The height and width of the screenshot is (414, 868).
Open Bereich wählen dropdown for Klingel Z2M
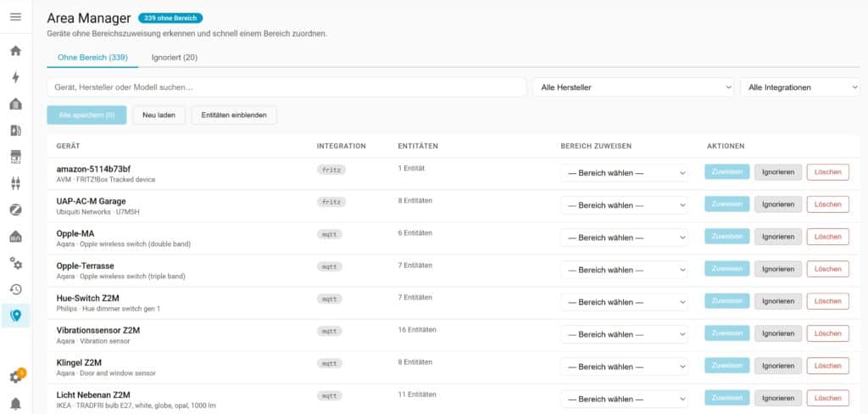tap(624, 366)
